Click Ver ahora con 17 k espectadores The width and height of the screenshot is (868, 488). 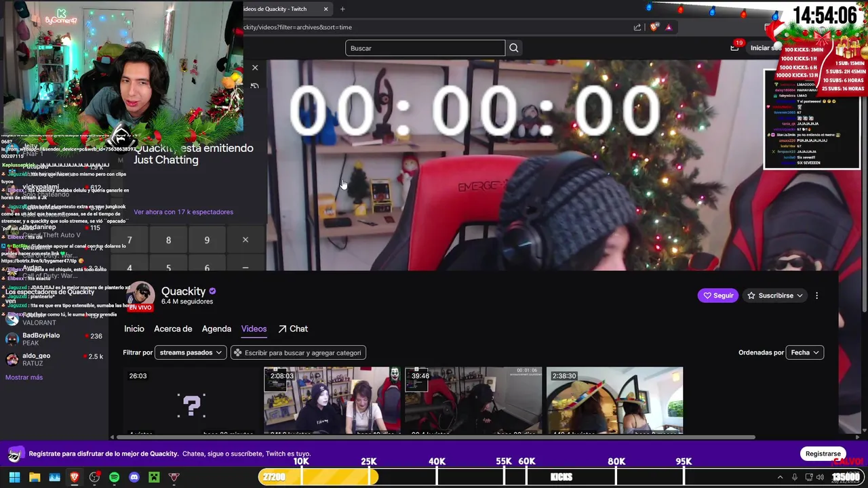coord(183,212)
